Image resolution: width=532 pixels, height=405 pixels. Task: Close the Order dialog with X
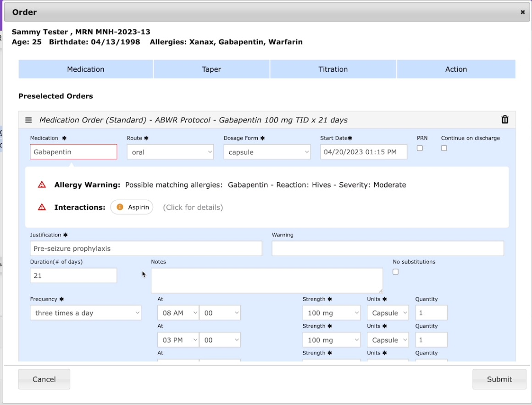[x=522, y=12]
